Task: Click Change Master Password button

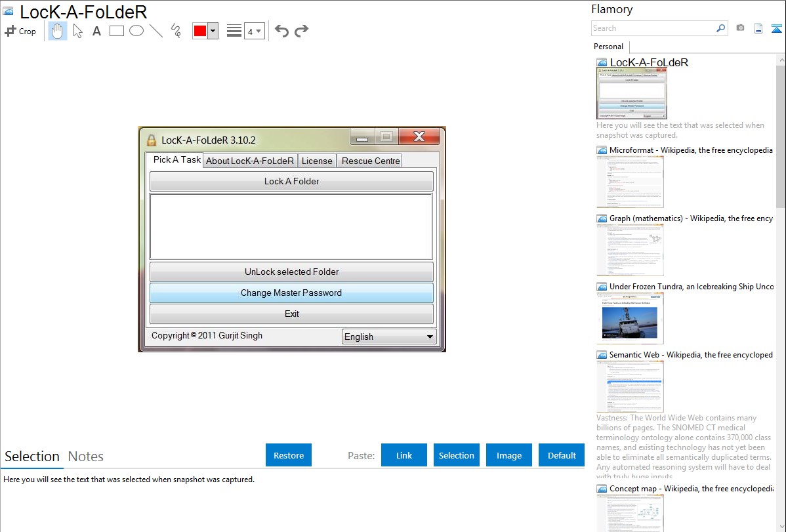Action: [291, 293]
